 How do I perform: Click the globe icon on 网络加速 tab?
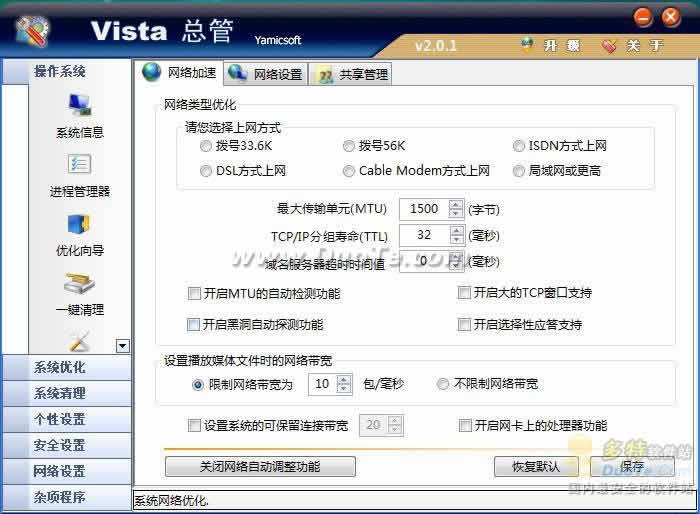tap(151, 72)
